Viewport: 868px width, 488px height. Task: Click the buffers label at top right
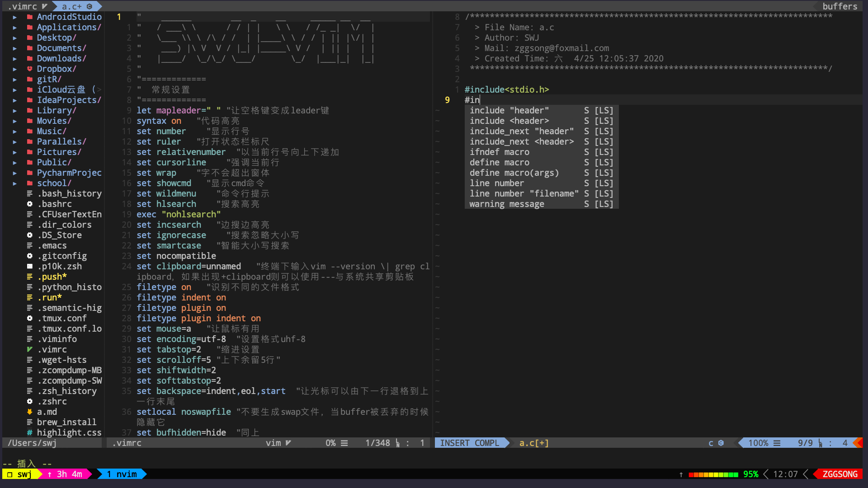point(840,6)
